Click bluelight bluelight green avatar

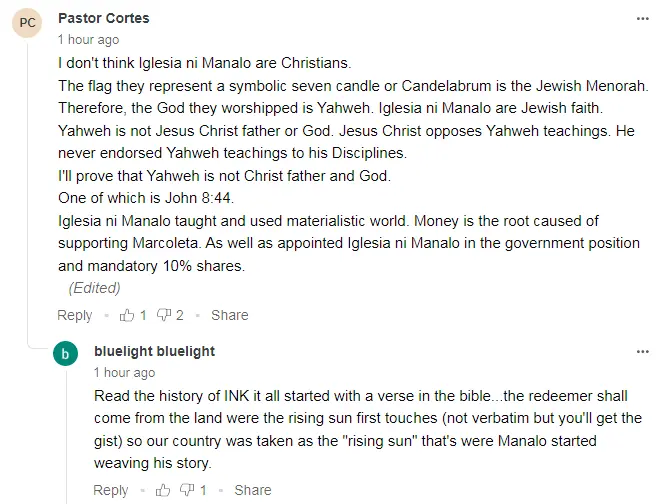click(65, 354)
